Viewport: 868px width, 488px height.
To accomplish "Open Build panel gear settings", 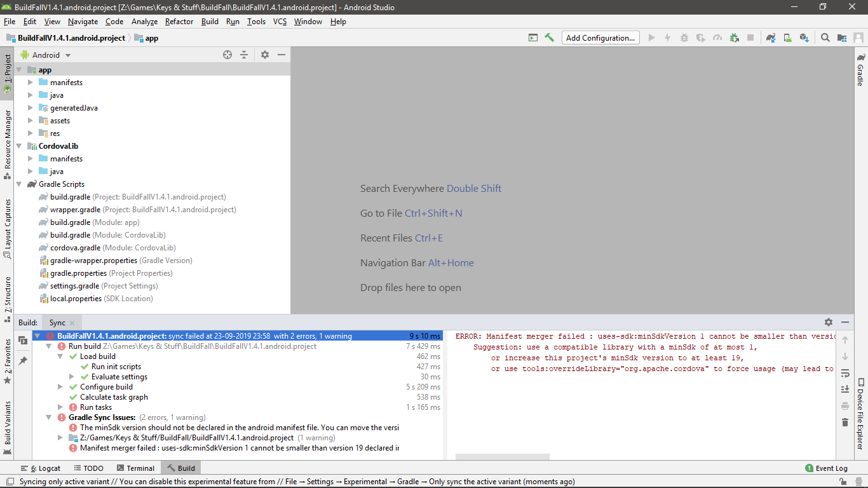I will (829, 322).
